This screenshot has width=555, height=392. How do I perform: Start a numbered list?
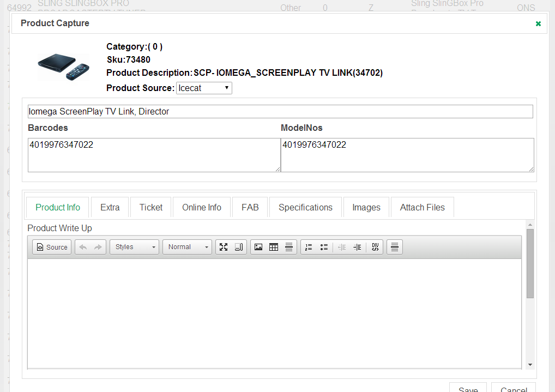pos(309,247)
